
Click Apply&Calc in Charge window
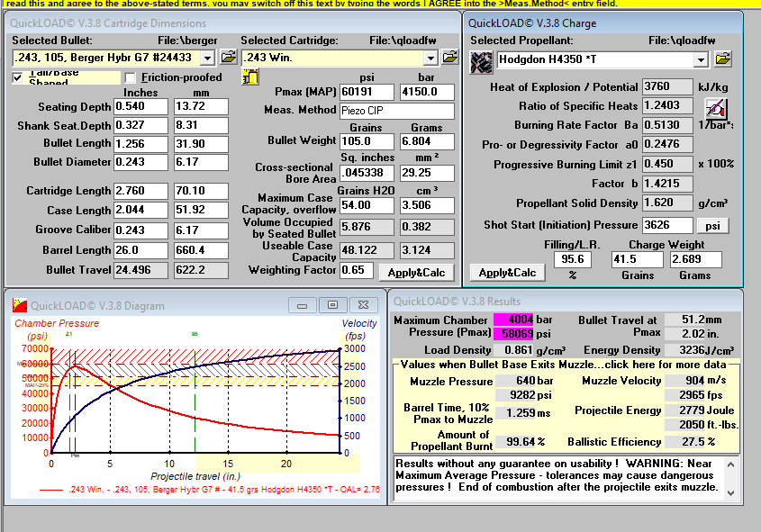507,273
